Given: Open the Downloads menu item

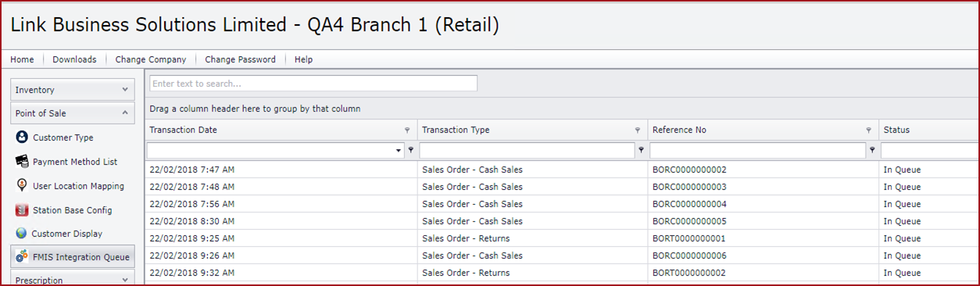Looking at the screenshot, I should click(74, 59).
